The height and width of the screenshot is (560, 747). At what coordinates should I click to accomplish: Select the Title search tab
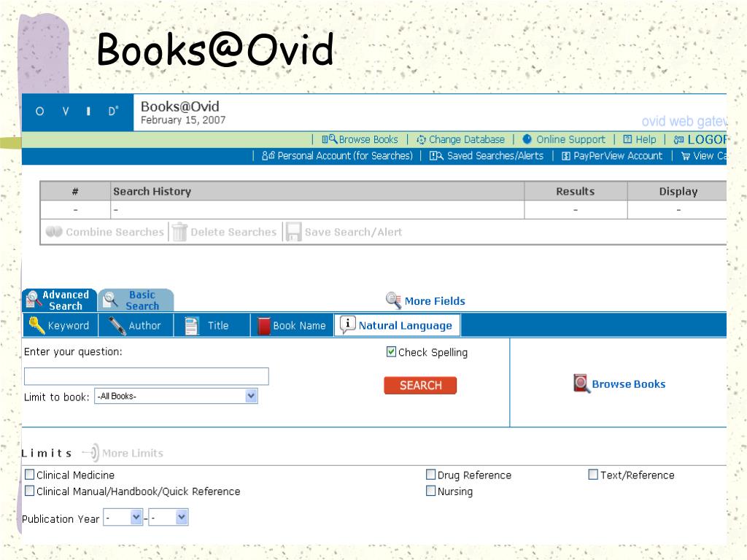(212, 325)
